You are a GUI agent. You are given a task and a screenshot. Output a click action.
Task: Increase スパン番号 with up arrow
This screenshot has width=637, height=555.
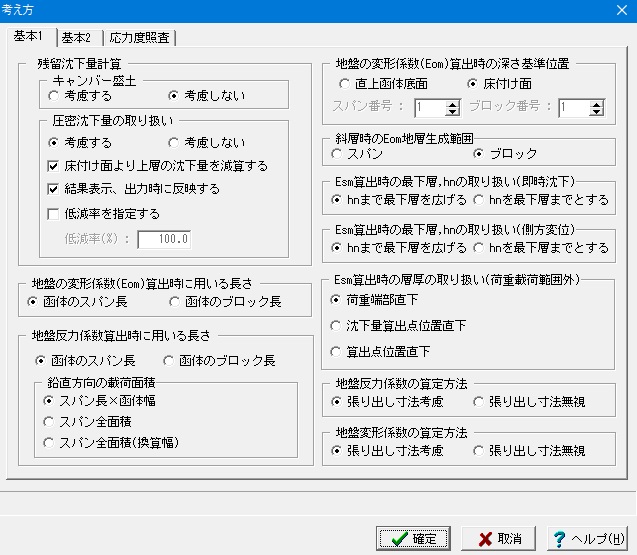point(452,104)
